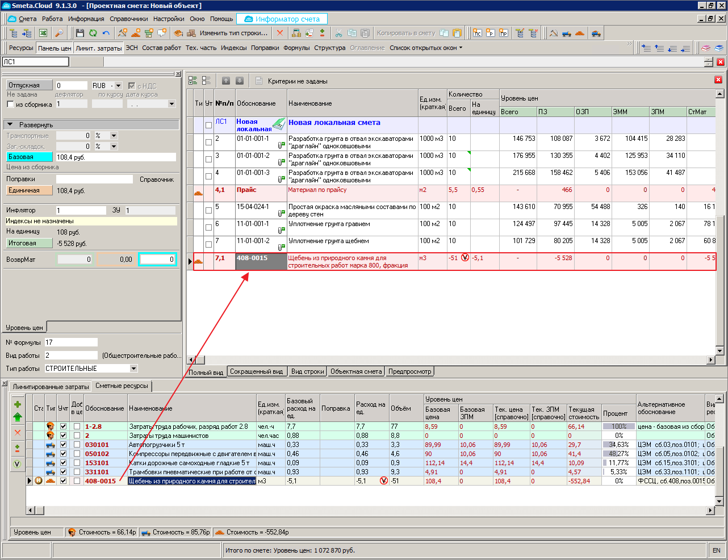Screen dimensions: 728x560
Task: Switch to 'Объектная смета' tab
Action: (356, 371)
